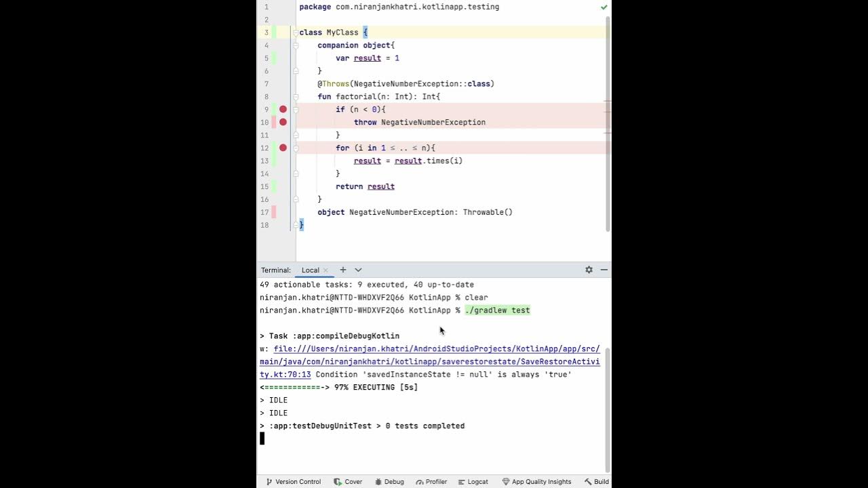The image size is (868, 488).
Task: Open Terminal settings gear menu
Action: [589, 270]
